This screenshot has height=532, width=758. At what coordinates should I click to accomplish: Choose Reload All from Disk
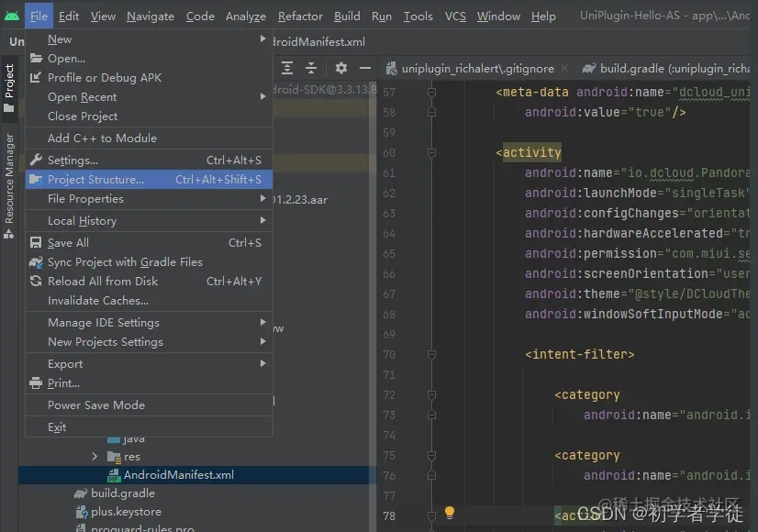(149, 282)
